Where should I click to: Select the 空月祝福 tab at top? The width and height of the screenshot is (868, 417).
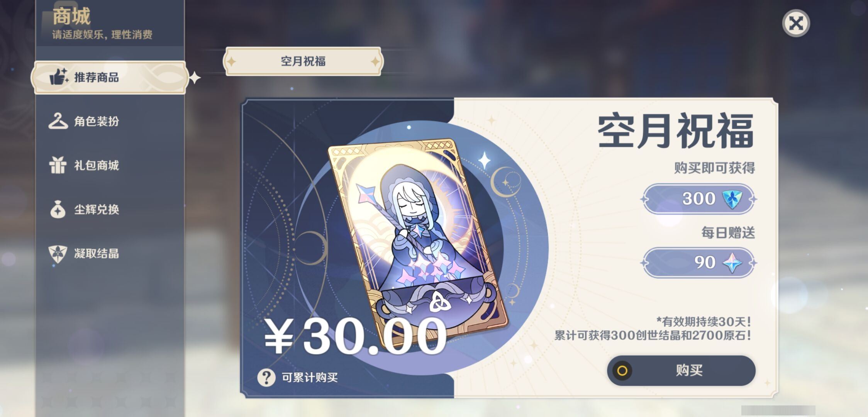(303, 61)
